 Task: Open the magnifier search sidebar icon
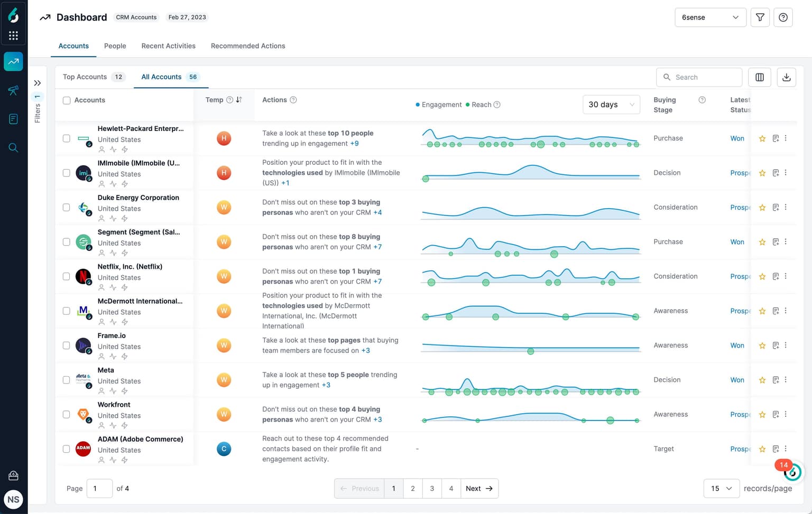pos(13,147)
